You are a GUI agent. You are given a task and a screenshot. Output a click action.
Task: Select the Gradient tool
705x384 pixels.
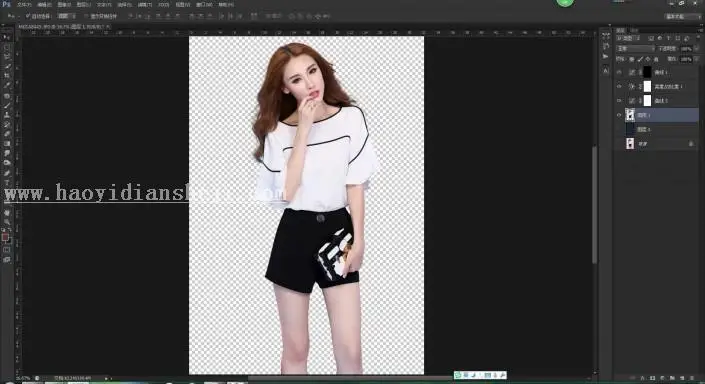pyautogui.click(x=7, y=143)
